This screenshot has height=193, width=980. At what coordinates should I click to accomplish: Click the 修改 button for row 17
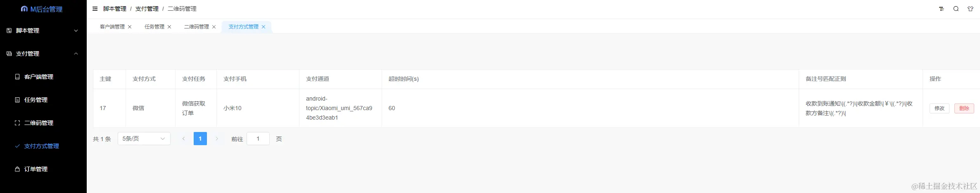940,108
